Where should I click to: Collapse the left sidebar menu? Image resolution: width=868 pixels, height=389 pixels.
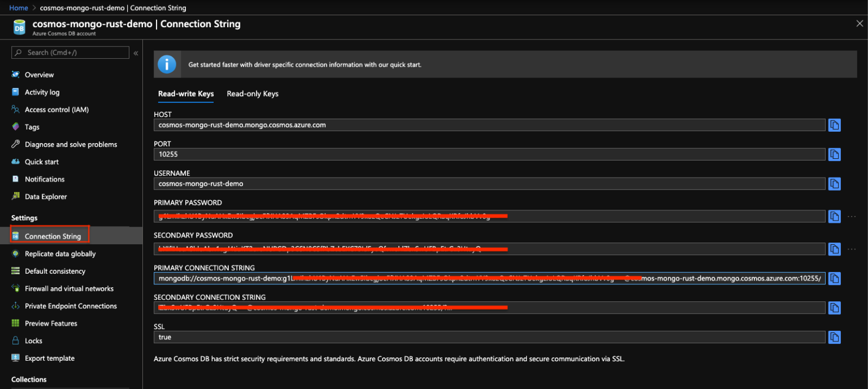pyautogui.click(x=136, y=53)
